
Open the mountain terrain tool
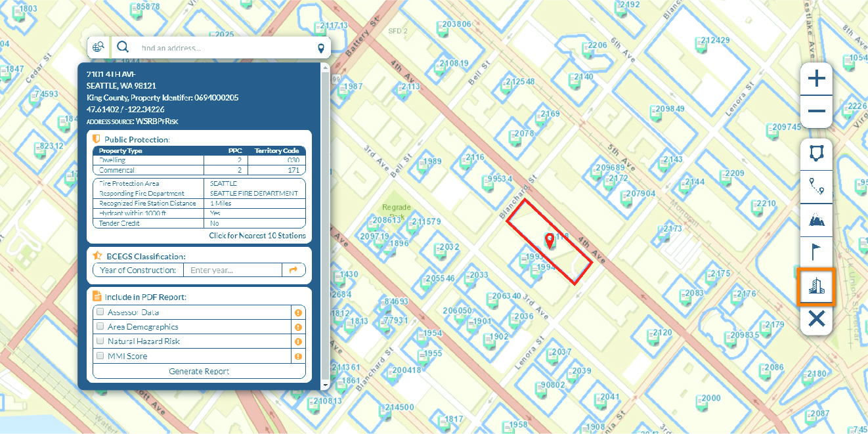pyautogui.click(x=816, y=220)
